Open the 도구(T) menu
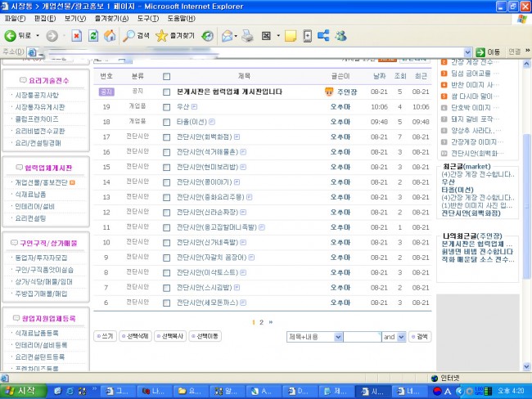Viewport: 532px width, 399px height. 148,18
